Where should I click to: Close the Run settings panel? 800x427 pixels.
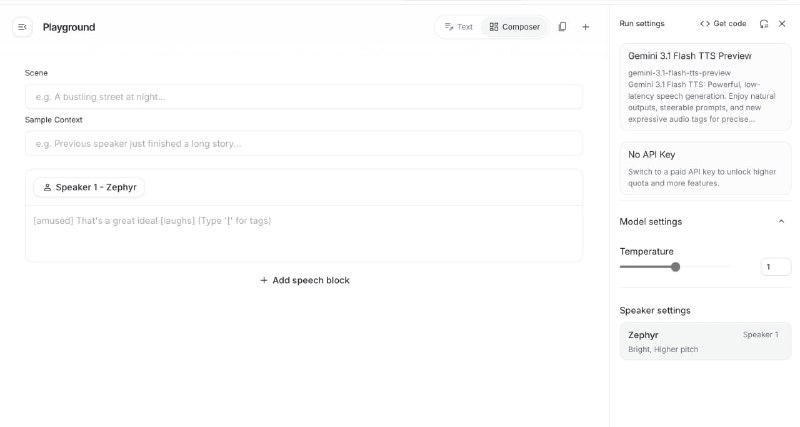782,23
